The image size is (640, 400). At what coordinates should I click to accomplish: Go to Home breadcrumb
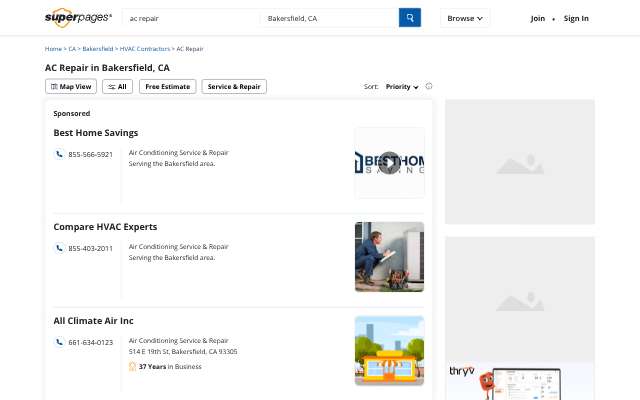pyautogui.click(x=53, y=49)
